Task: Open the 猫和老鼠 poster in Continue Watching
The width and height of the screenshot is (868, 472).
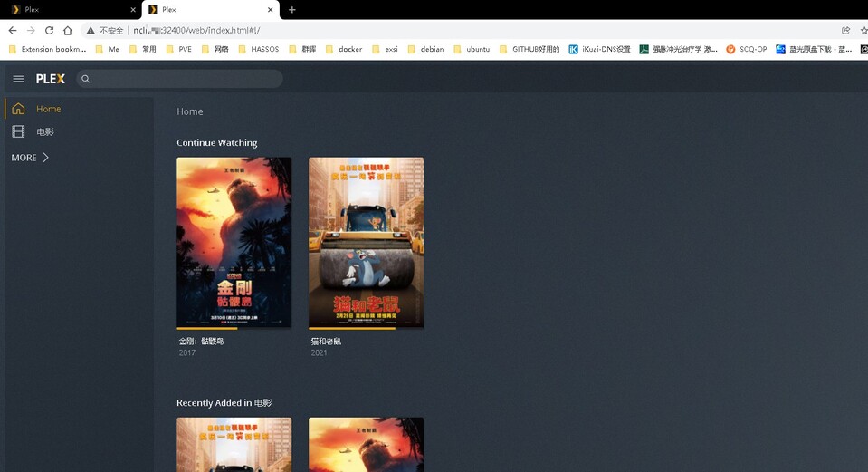Action: pyautogui.click(x=366, y=242)
